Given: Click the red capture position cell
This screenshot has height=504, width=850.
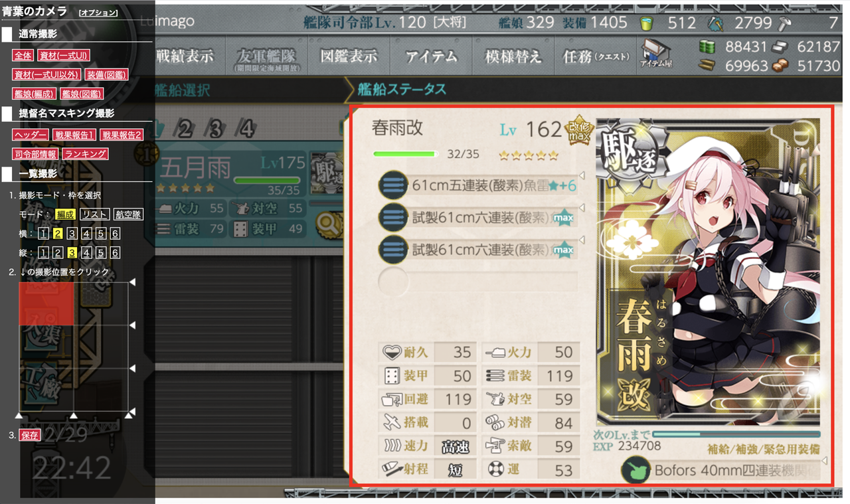Looking at the screenshot, I should (x=46, y=303).
